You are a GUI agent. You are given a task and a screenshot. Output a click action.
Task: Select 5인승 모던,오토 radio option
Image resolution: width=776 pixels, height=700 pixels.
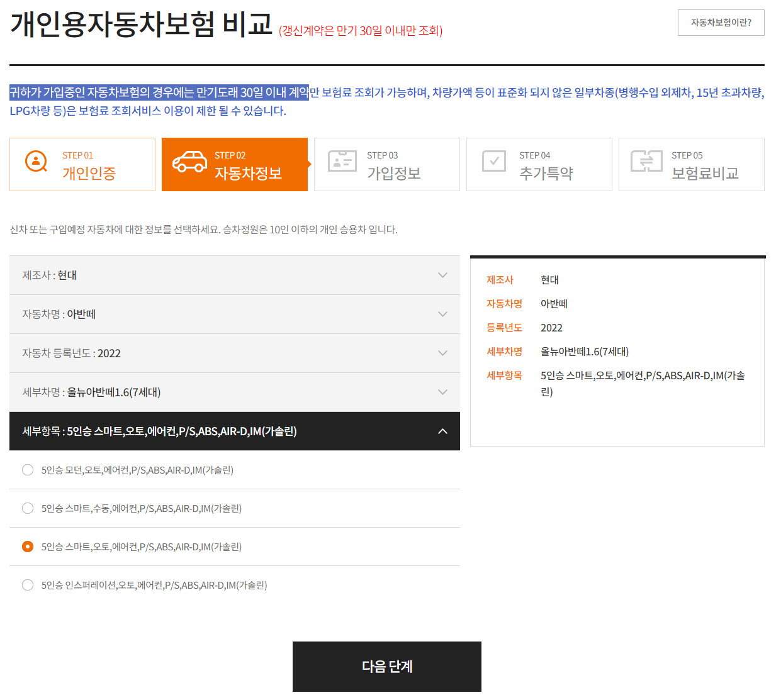point(28,470)
